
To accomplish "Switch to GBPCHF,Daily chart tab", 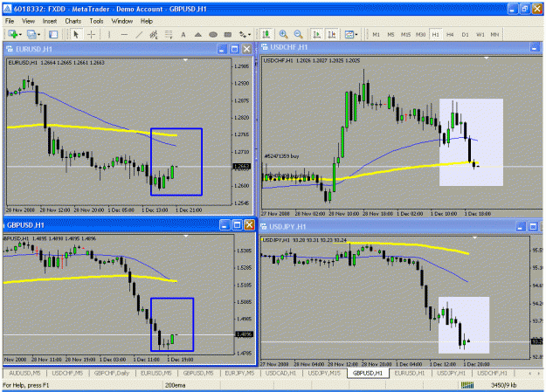I will (112, 373).
